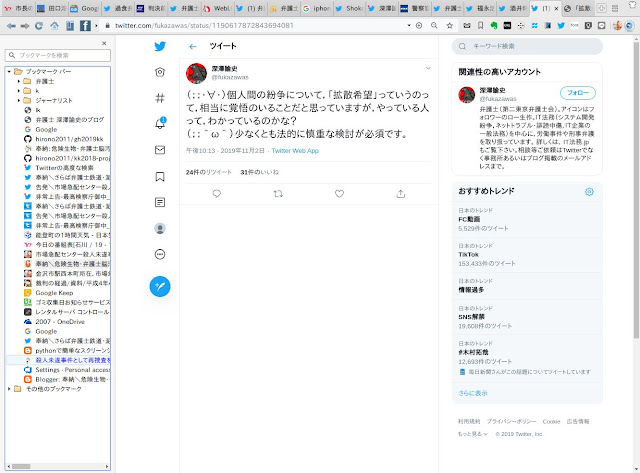Open the プライバシーポリシー footer link
Screen dimensions: 640x473
point(511,421)
